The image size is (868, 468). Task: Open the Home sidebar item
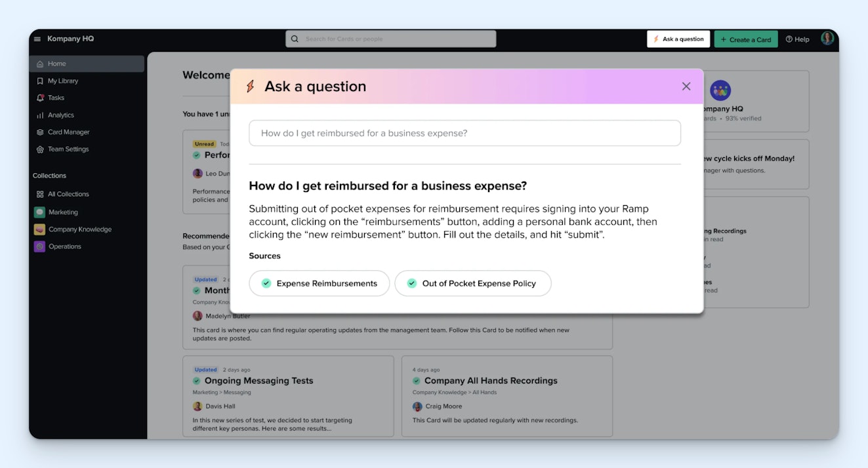click(57, 64)
